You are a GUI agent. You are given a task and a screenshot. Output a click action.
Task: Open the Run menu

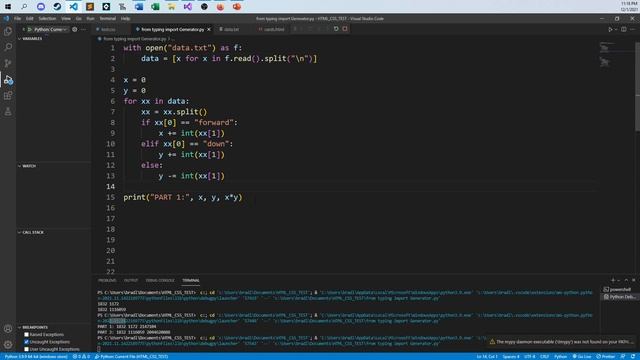tap(90, 18)
